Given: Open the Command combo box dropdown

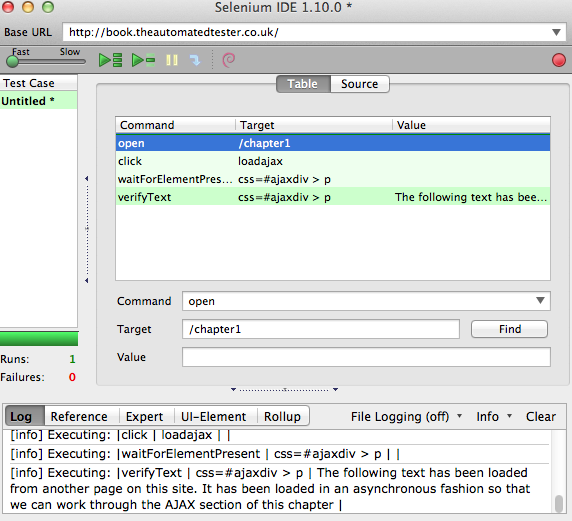Looking at the screenshot, I should pos(540,301).
